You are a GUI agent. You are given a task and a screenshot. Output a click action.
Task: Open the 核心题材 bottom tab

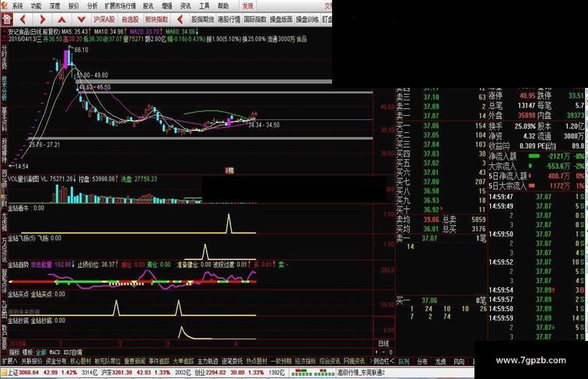click(81, 361)
